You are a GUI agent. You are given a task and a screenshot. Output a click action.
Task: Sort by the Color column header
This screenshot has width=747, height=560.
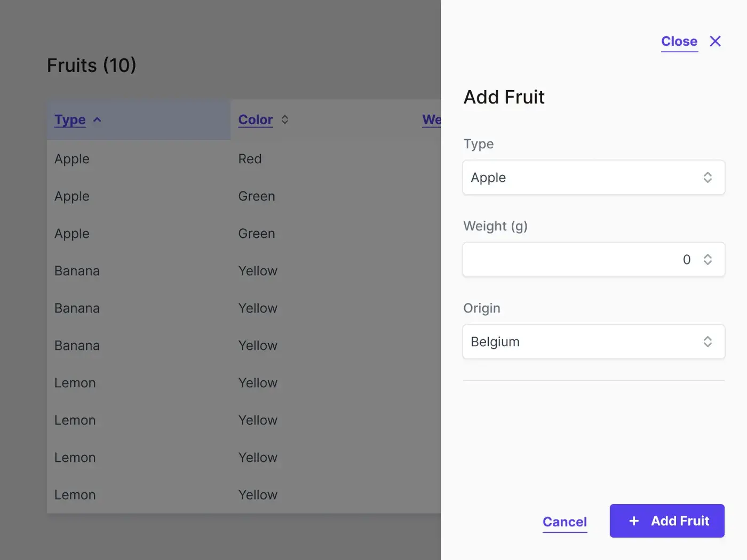coord(255,119)
